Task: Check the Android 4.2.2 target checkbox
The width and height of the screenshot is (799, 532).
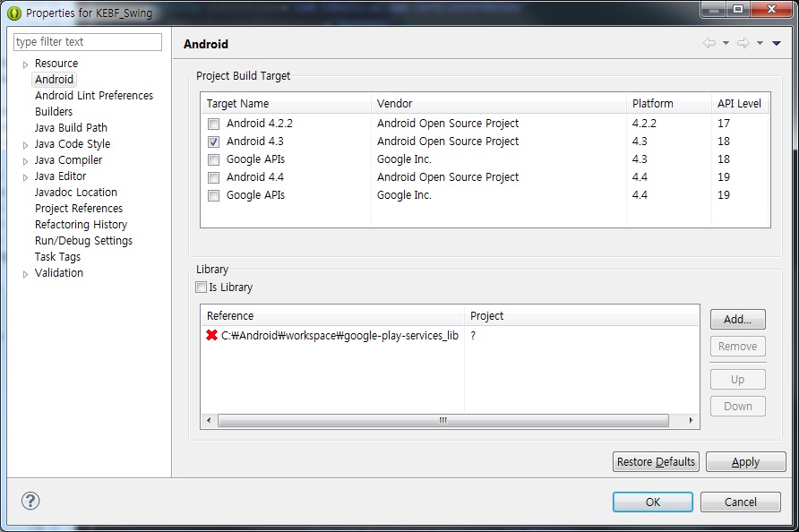Action: point(213,124)
